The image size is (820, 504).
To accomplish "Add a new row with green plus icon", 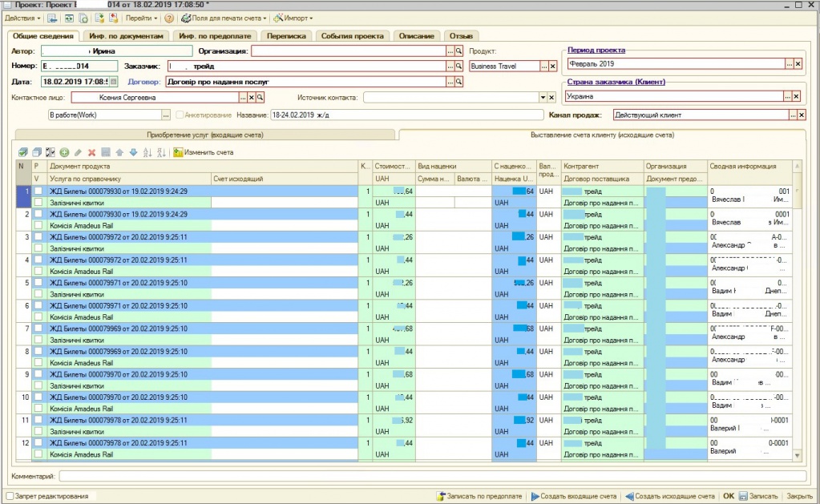I will click(x=64, y=153).
